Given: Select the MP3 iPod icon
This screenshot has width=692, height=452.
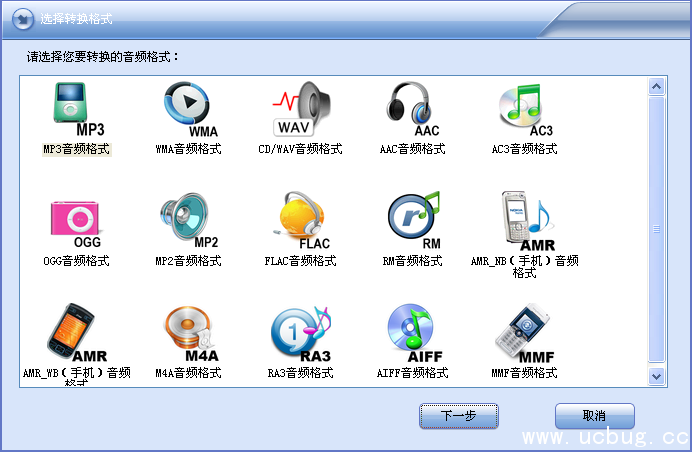Looking at the screenshot, I should click(79, 109).
